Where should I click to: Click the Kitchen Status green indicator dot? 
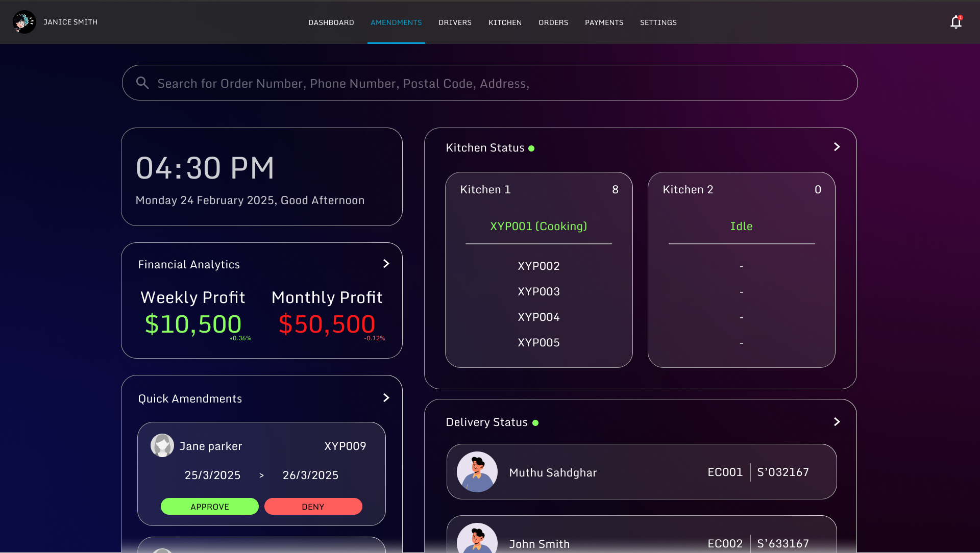pyautogui.click(x=531, y=148)
